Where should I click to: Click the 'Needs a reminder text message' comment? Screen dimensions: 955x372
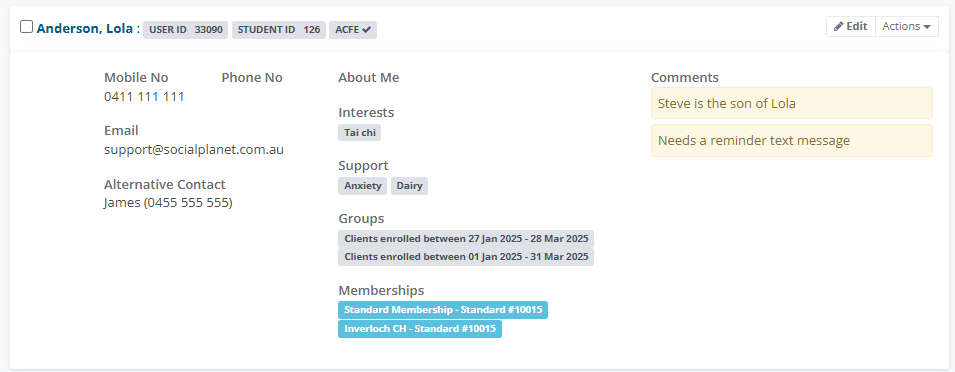point(792,141)
